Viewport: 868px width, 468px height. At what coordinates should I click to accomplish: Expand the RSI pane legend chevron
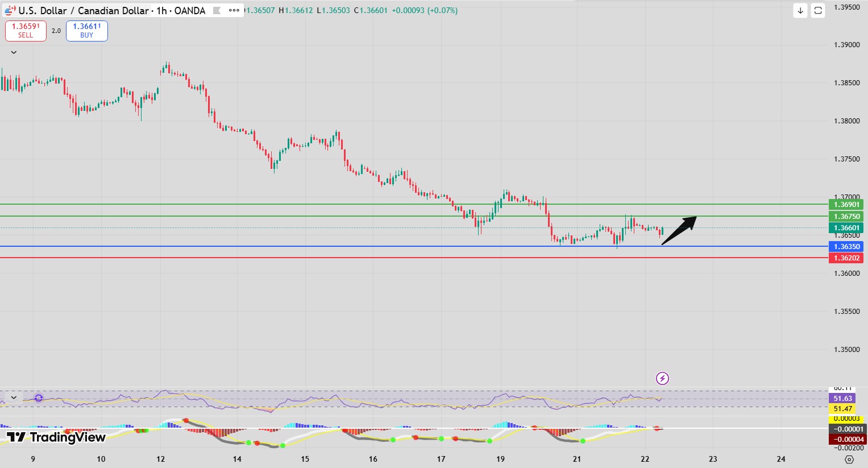[x=14, y=397]
